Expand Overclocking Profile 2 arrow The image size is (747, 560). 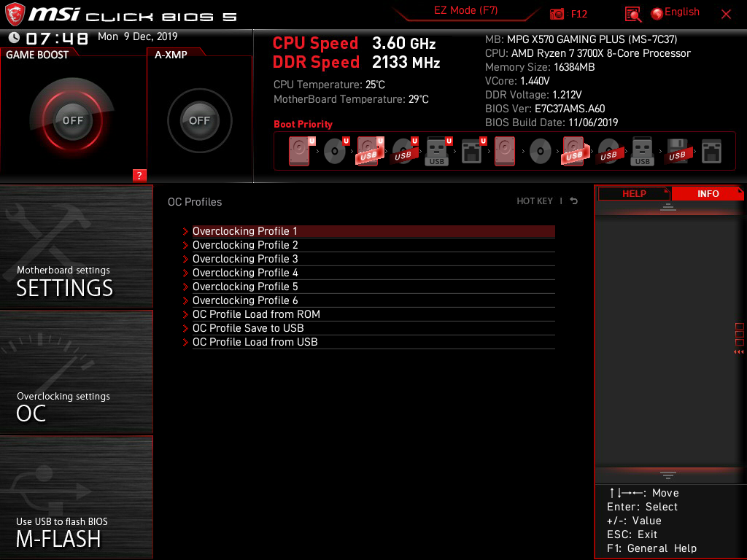(186, 245)
